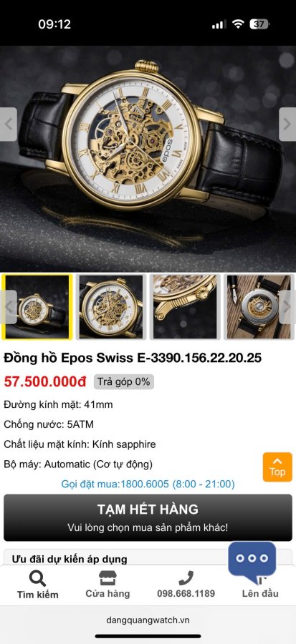The image size is (296, 644).
Task: Open the Cửa hàng store icon
Action: tap(108, 578)
